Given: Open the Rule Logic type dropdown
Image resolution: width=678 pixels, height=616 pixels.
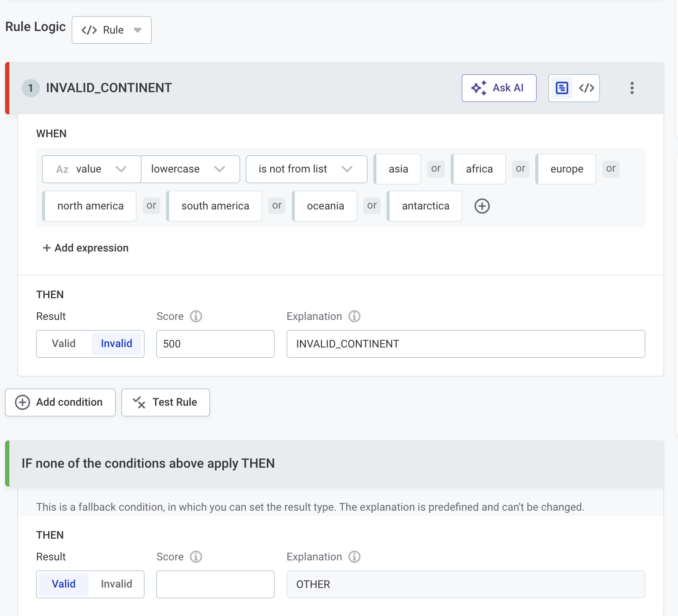Looking at the screenshot, I should click(112, 30).
